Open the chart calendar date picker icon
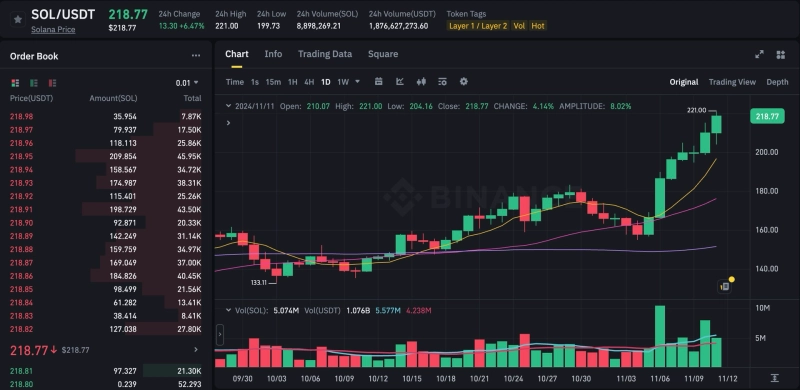Viewport: 800px width, 390px height. (x=379, y=82)
